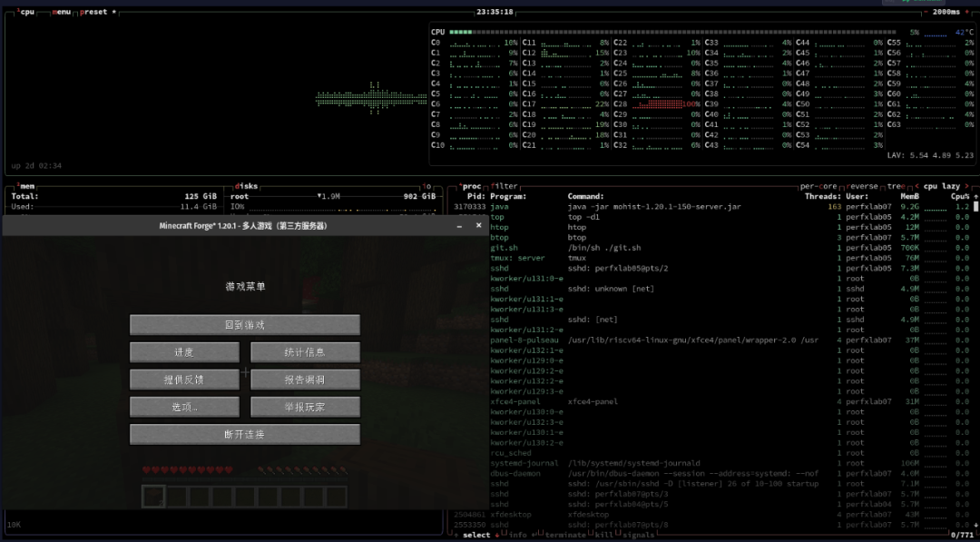Close the Minecraft Forge window
This screenshot has width=980, height=542.
pyautogui.click(x=479, y=226)
